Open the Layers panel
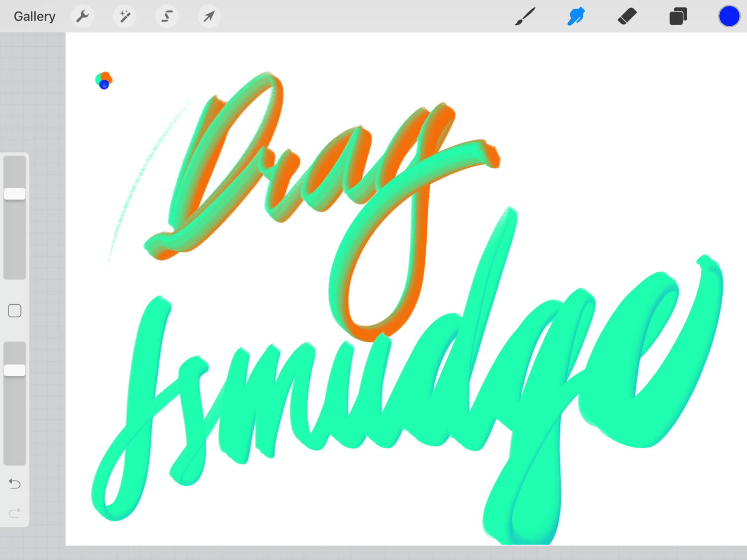Viewport: 747px width, 560px height. (678, 16)
